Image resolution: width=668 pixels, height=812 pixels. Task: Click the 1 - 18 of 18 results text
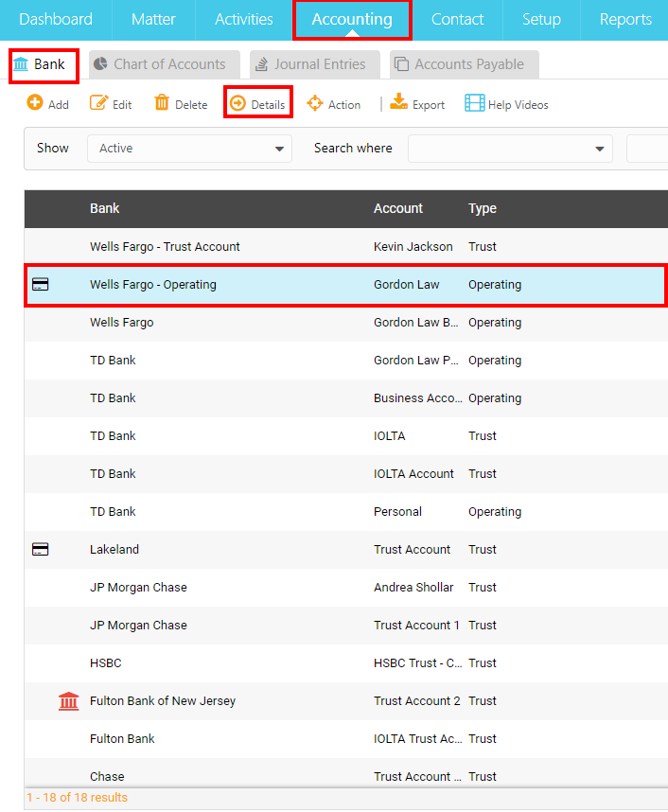pos(78,798)
